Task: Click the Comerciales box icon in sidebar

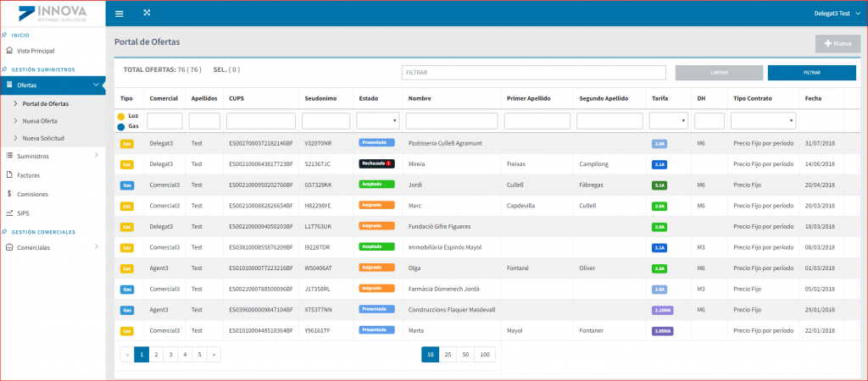Action: (8, 247)
